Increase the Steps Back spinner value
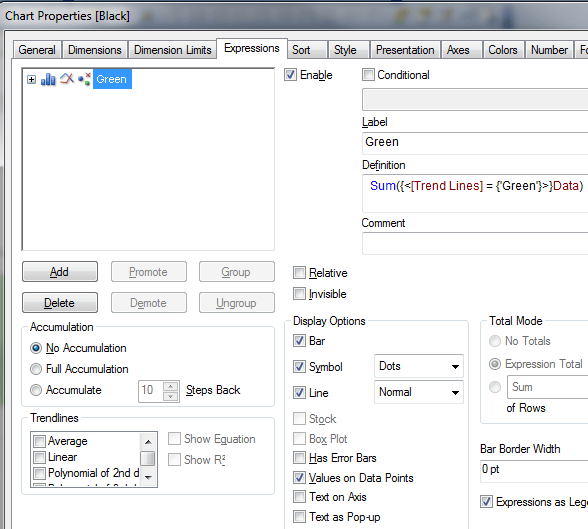The height and width of the screenshot is (529, 588). pos(171,387)
